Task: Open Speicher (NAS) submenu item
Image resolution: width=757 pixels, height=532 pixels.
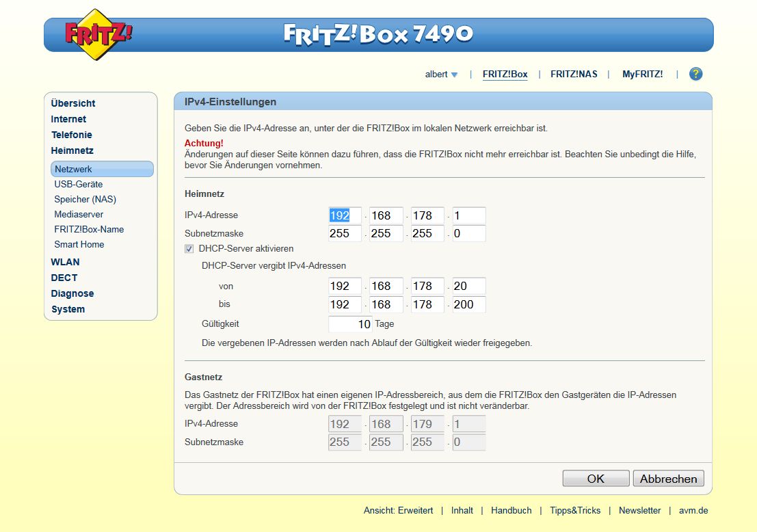Action: coord(85,199)
